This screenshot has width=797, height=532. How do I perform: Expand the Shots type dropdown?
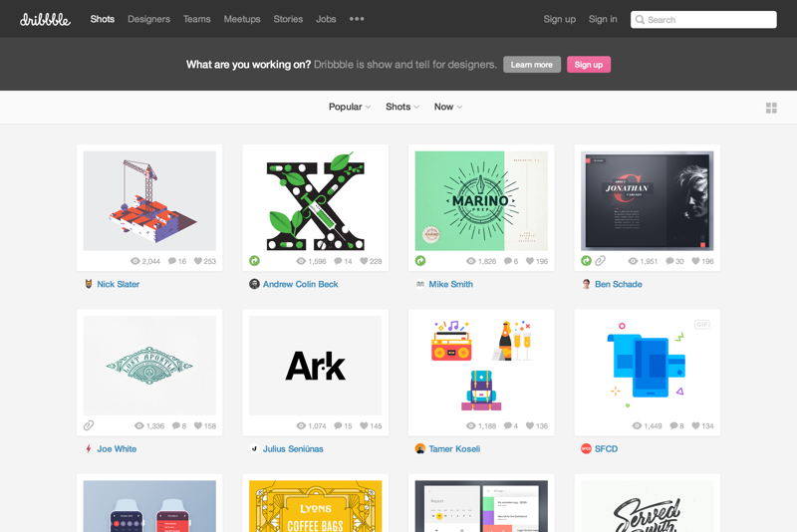point(402,107)
